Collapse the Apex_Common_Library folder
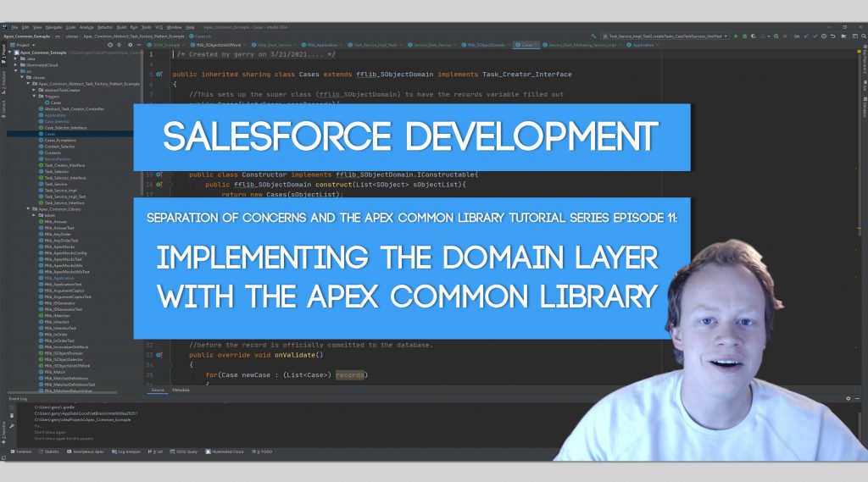The image size is (868, 482). (x=29, y=209)
